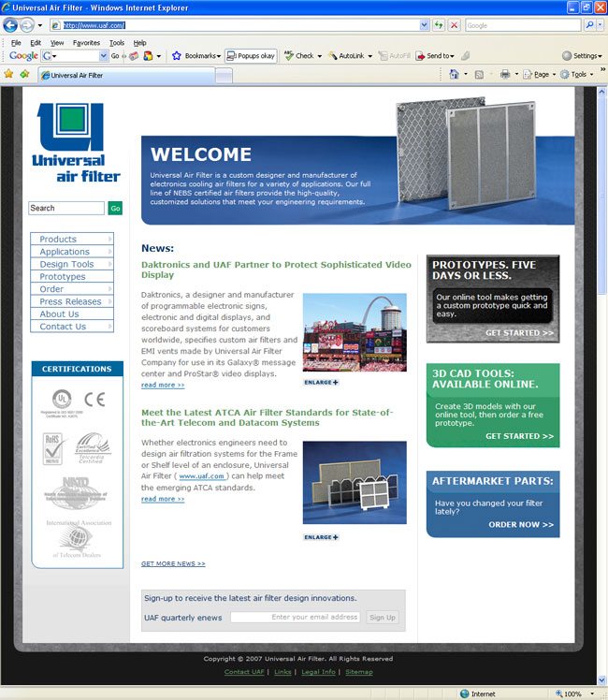Click the red Stop loading icon

[x=454, y=25]
